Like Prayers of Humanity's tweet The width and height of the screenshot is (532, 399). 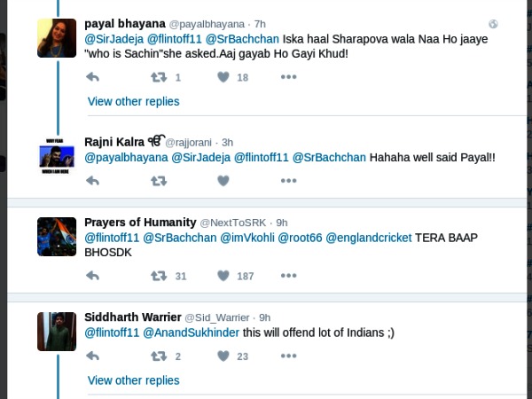[223, 276]
